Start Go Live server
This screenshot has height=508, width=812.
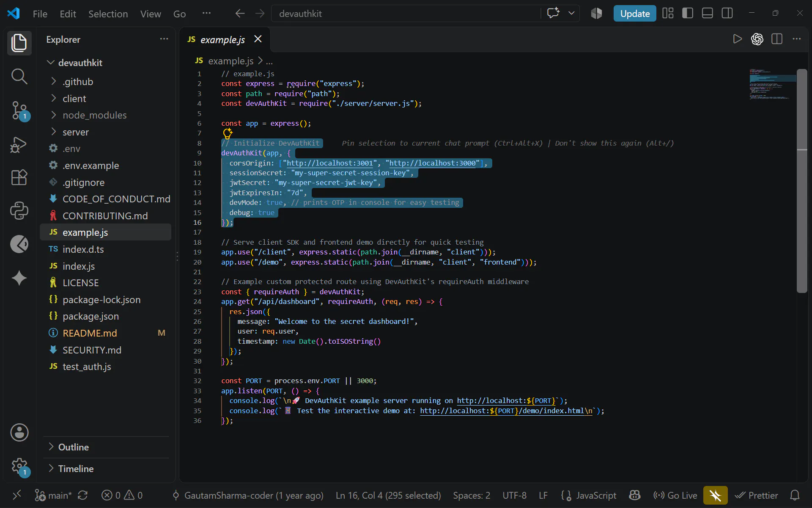point(675,495)
